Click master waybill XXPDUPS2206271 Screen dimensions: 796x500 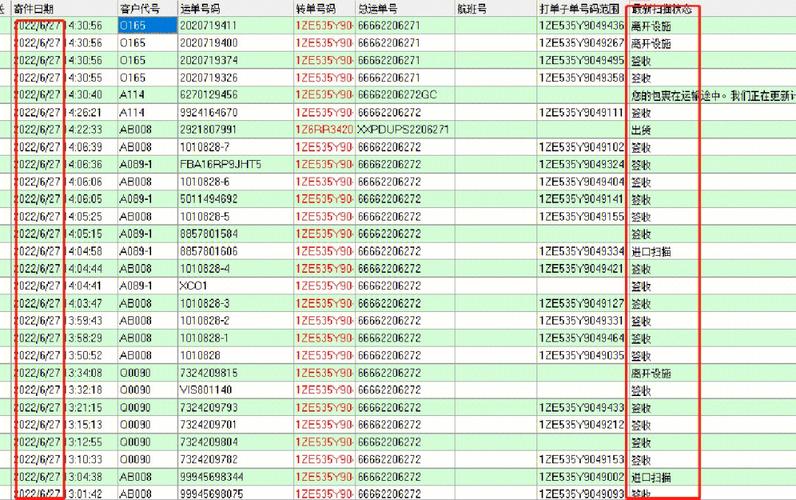pyautogui.click(x=403, y=129)
